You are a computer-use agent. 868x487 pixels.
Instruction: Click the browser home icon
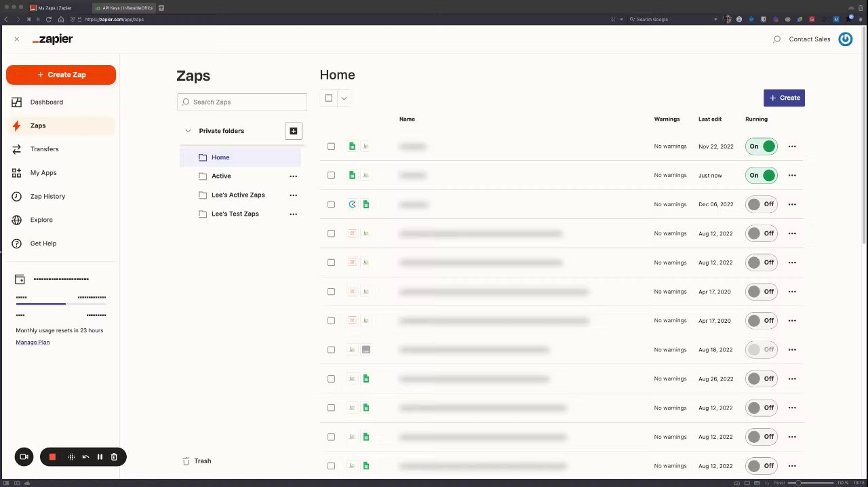click(x=60, y=19)
